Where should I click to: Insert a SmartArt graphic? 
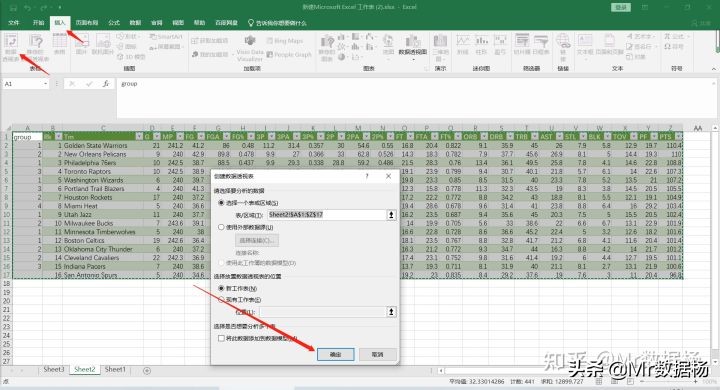(x=166, y=36)
